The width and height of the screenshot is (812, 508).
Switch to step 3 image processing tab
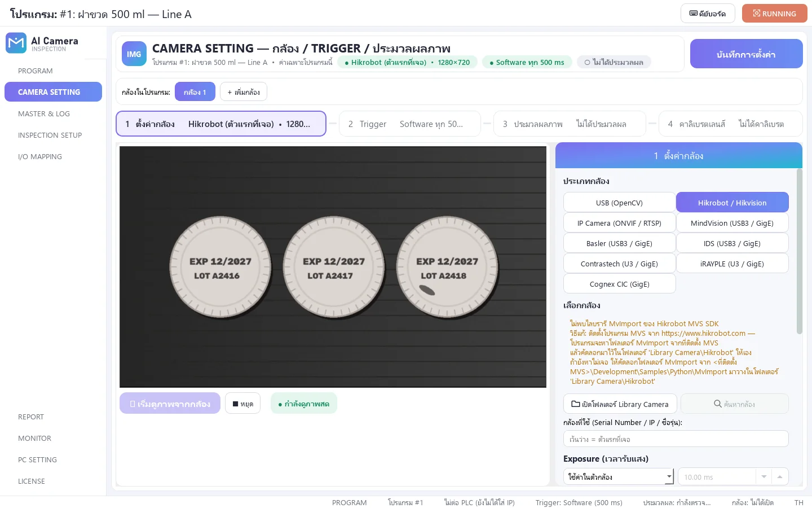[570, 124]
